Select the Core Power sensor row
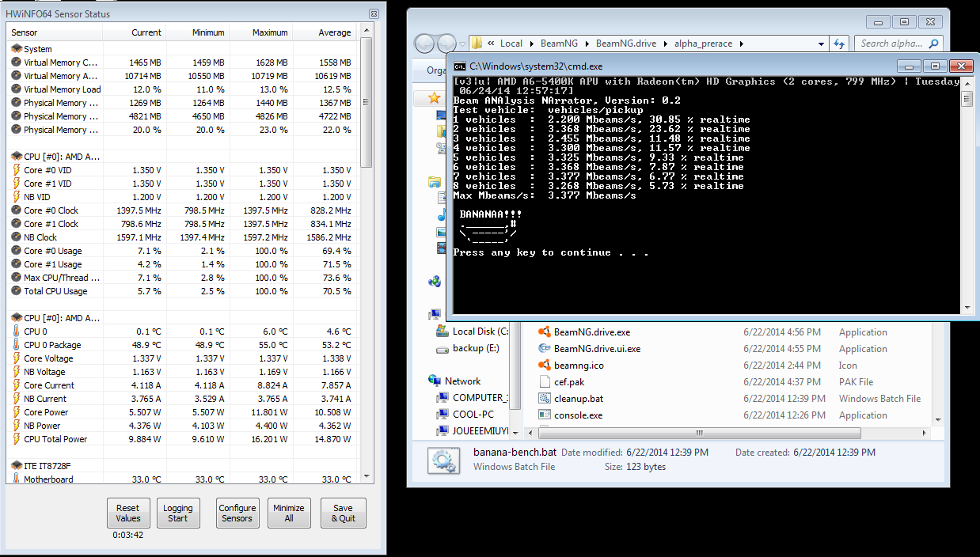Image resolution: width=980 pixels, height=557 pixels. [182, 412]
